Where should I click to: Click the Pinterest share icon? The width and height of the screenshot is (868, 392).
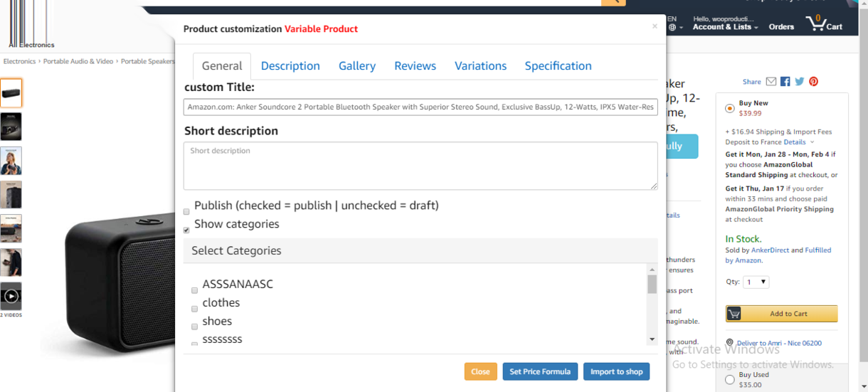coord(813,82)
